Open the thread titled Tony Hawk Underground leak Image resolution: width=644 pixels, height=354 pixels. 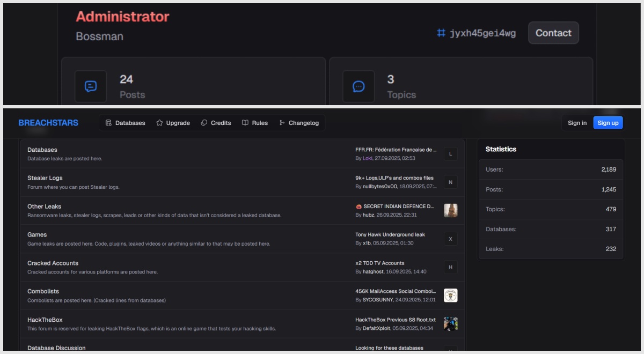[390, 234]
